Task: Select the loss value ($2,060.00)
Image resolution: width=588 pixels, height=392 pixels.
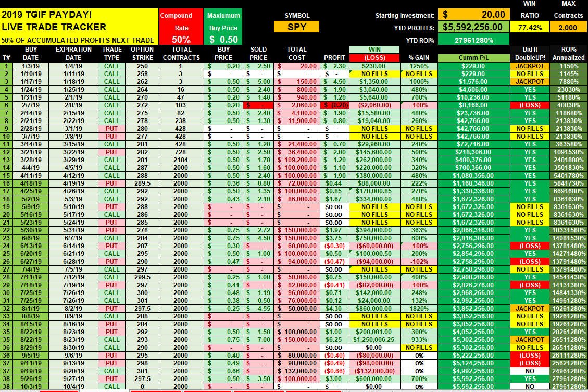Action: point(374,105)
